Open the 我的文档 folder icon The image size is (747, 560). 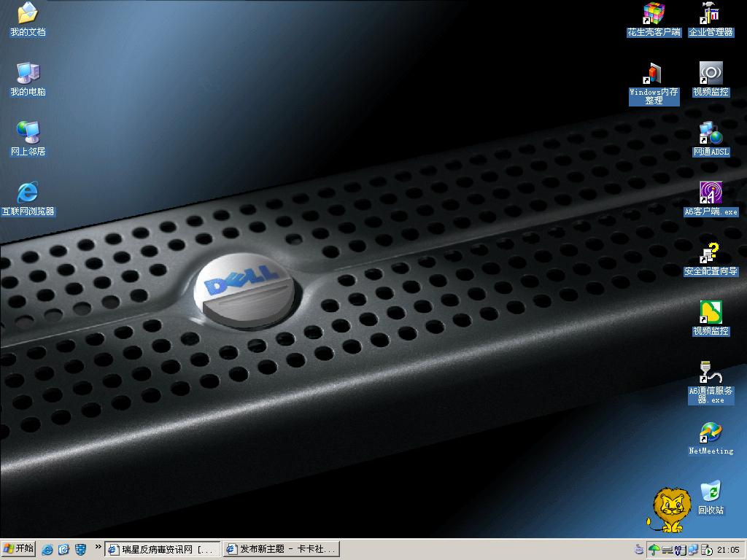point(28,20)
